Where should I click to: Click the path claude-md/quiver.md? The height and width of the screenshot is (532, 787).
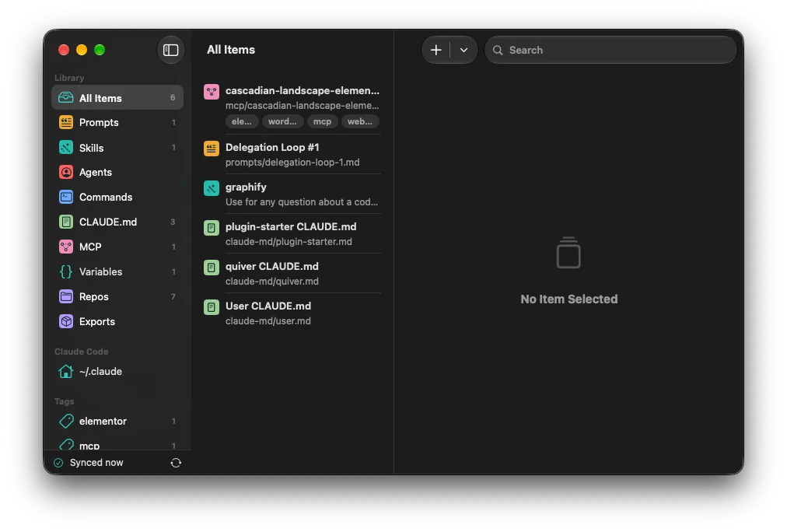click(x=272, y=281)
